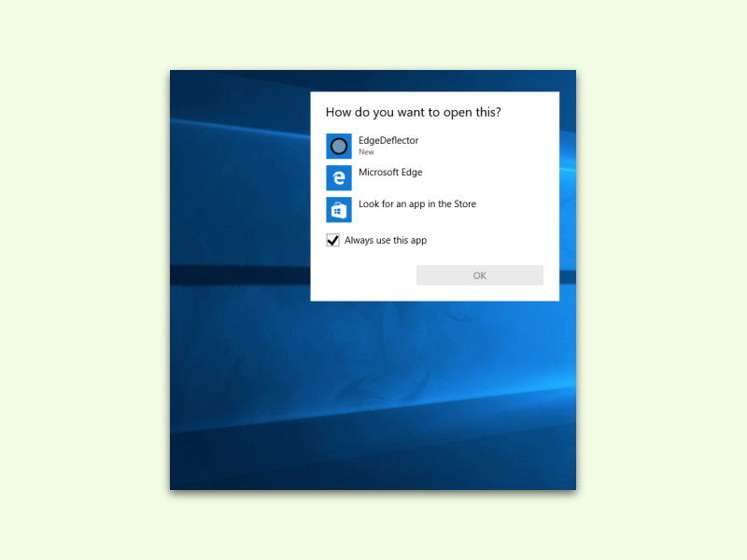The height and width of the screenshot is (560, 747).
Task: Click the 'New' tag under EdgeDeflector
Action: (366, 152)
